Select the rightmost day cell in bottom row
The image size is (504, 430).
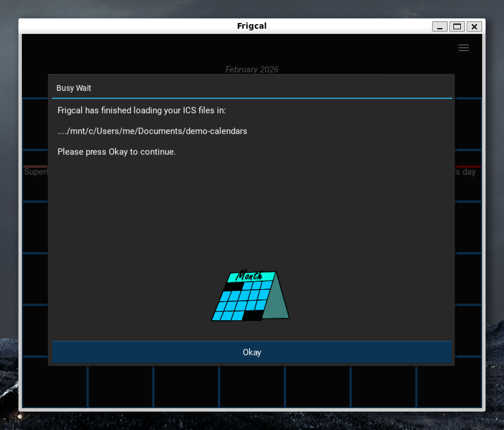coord(449,387)
